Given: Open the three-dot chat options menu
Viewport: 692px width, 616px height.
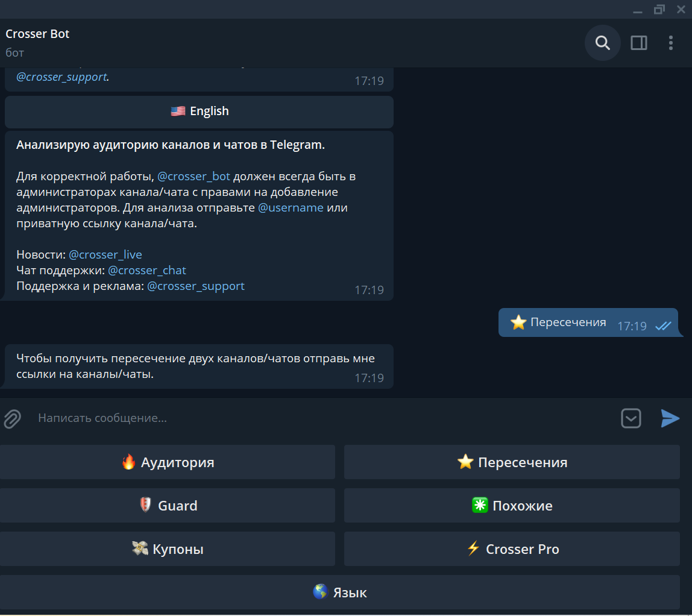Looking at the screenshot, I should click(670, 43).
